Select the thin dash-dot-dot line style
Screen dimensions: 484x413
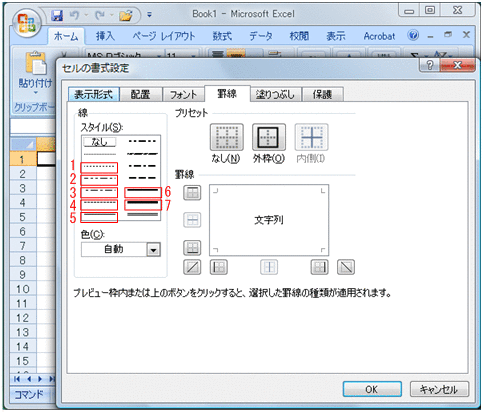(99, 179)
